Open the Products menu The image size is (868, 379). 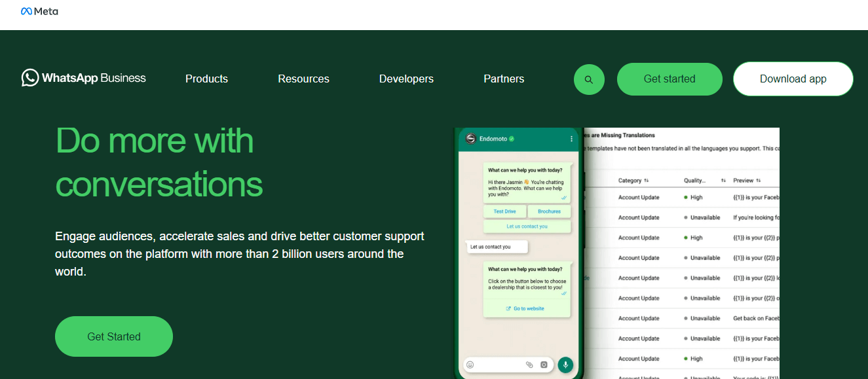click(x=206, y=79)
